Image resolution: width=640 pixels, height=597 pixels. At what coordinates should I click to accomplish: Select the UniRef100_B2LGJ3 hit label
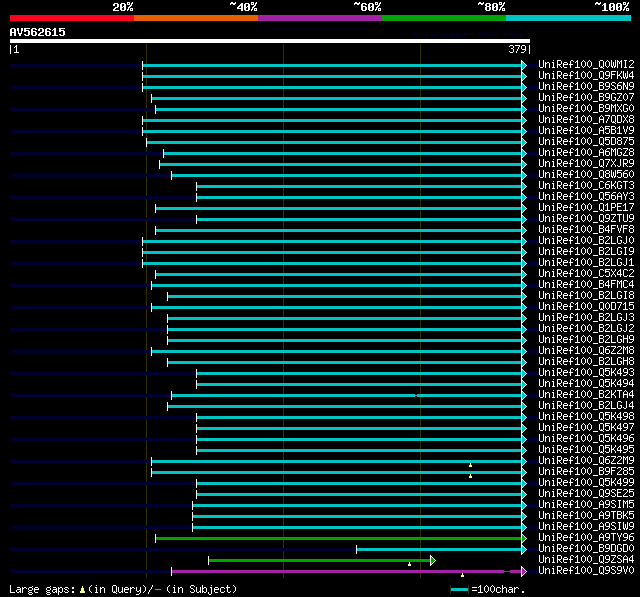(586, 318)
